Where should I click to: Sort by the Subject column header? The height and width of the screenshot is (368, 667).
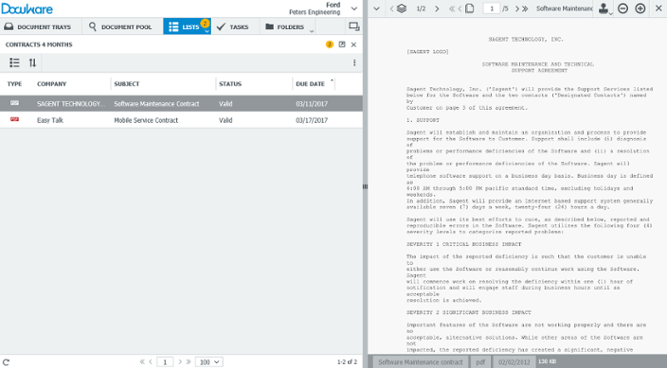[x=127, y=84]
